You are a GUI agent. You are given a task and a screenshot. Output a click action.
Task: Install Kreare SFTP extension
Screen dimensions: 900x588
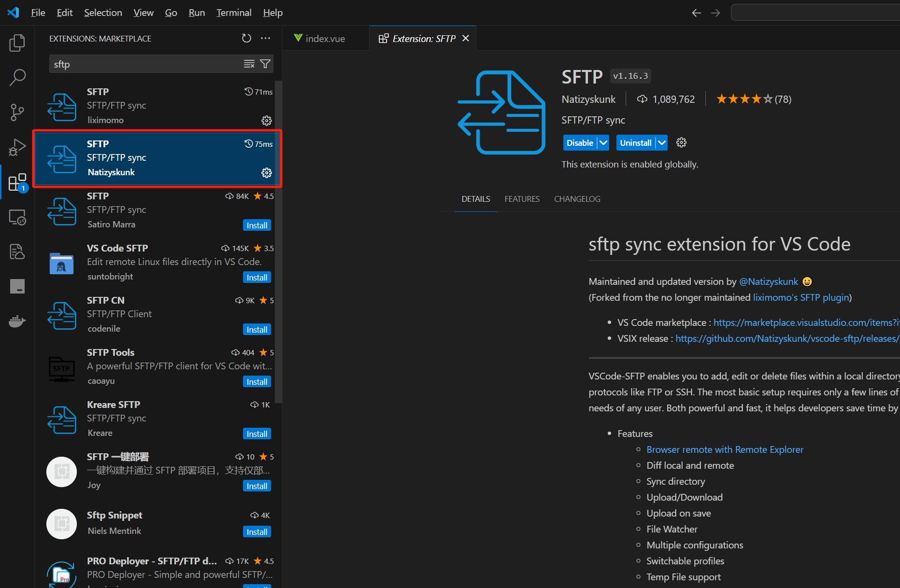point(257,434)
